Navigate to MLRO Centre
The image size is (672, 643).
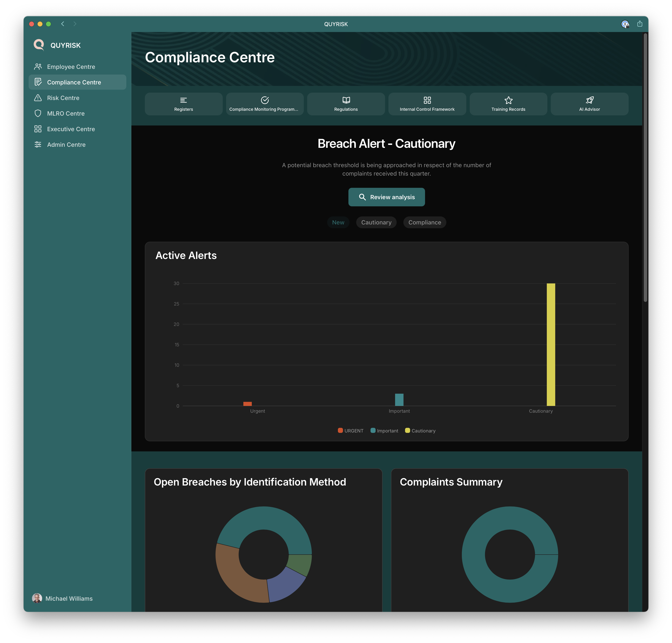click(77, 113)
